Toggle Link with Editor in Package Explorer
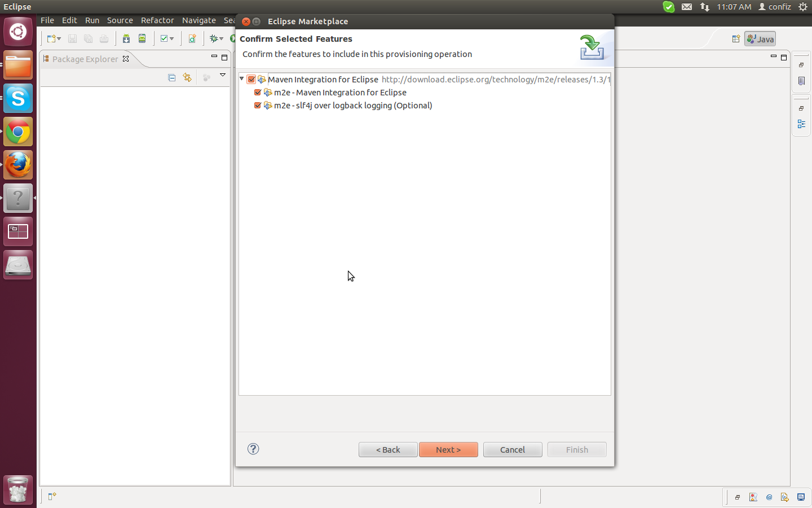The height and width of the screenshot is (508, 812). click(x=187, y=78)
